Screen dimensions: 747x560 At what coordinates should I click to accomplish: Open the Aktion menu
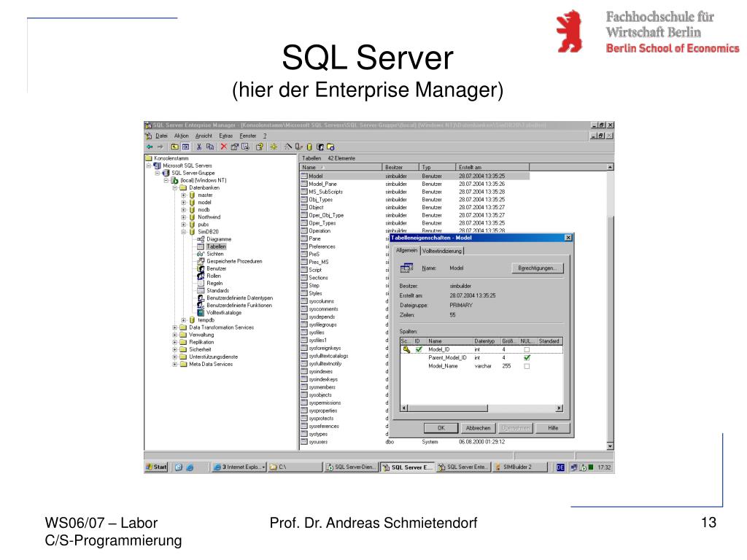pos(181,136)
